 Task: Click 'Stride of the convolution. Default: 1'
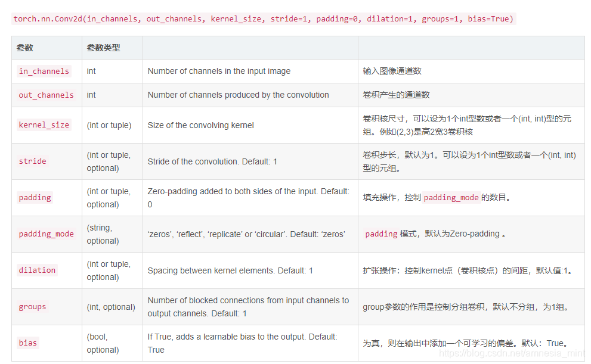point(212,162)
